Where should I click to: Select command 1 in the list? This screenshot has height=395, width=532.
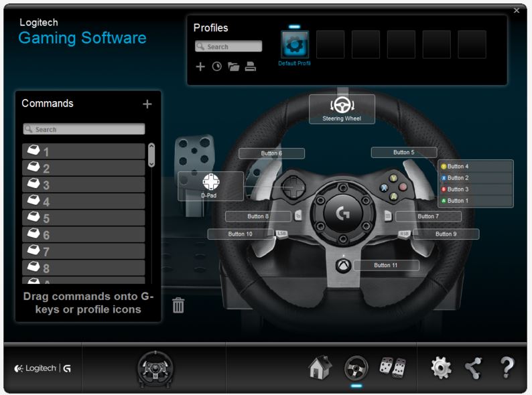[84, 151]
